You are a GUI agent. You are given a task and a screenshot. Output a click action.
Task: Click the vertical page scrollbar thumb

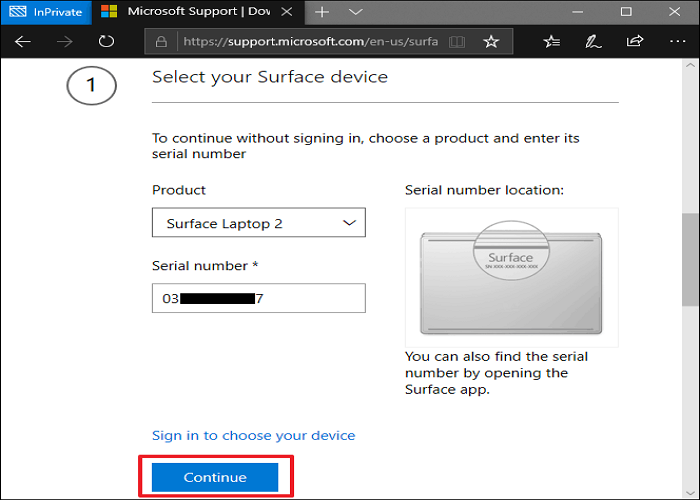[690, 260]
